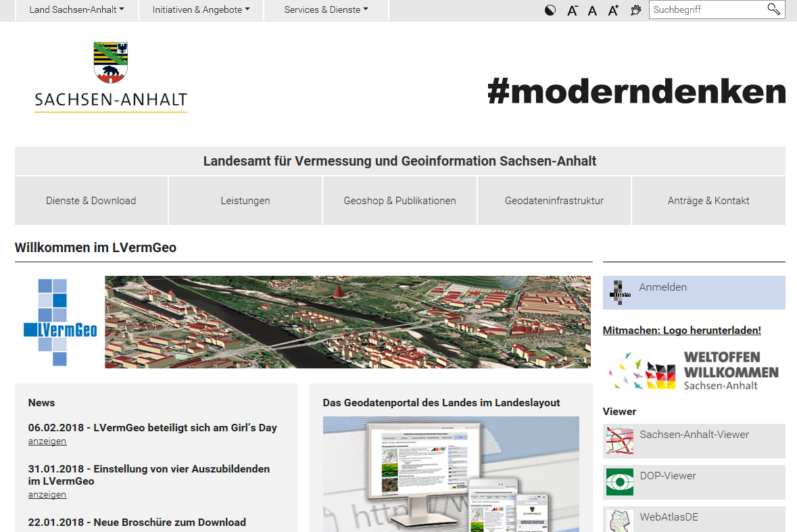Click the Anmelden login button
Screen dimensions: 797x532
(x=694, y=293)
